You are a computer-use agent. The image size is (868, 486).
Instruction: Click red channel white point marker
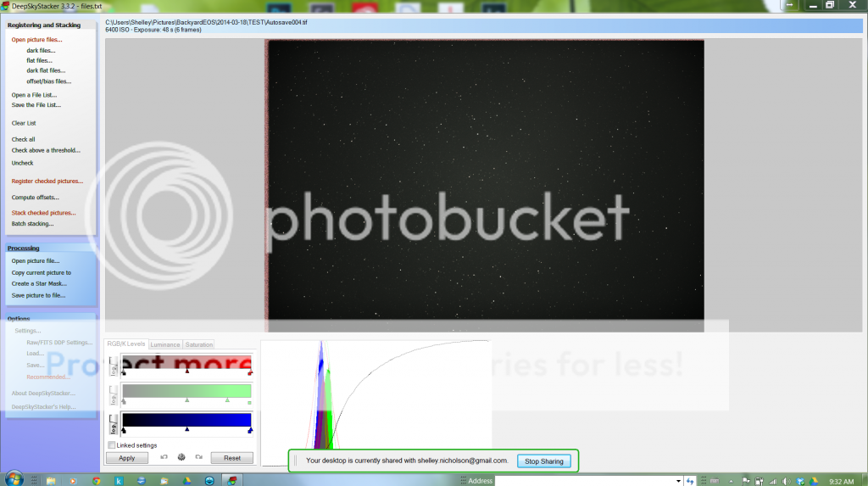250,373
